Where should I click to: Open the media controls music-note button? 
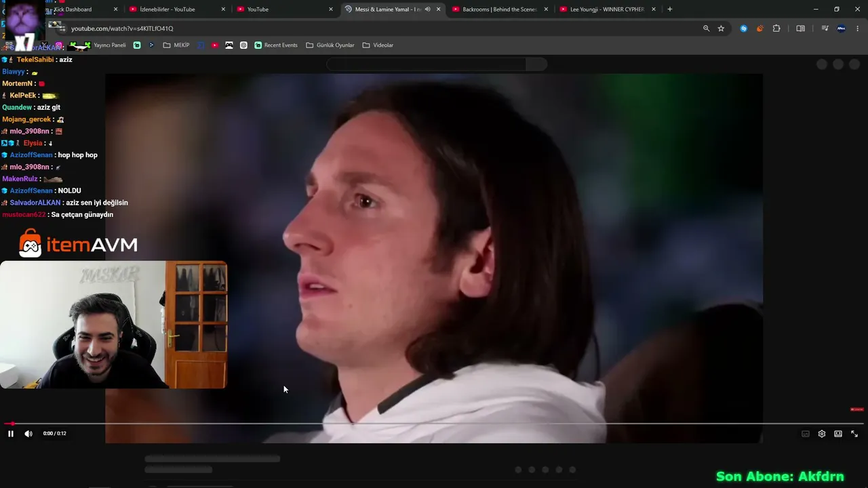825,28
